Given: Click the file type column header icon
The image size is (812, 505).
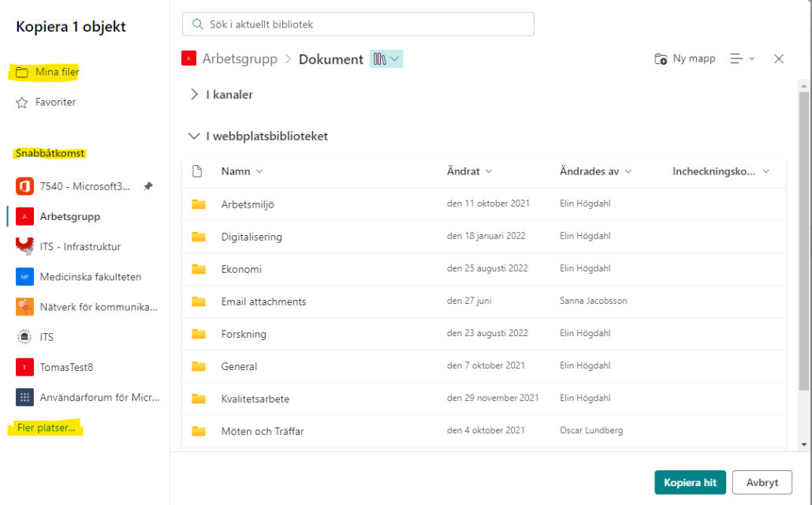Looking at the screenshot, I should click(197, 171).
